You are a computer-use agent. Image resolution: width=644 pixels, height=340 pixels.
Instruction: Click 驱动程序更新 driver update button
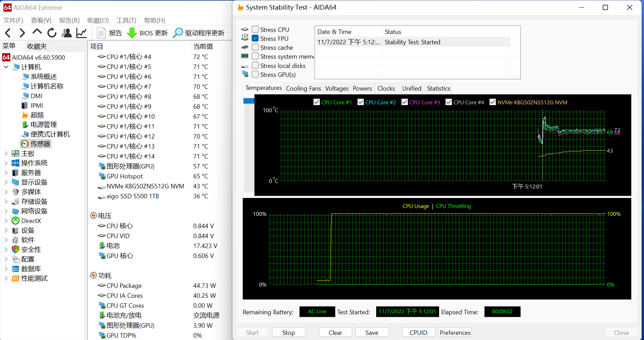(199, 33)
